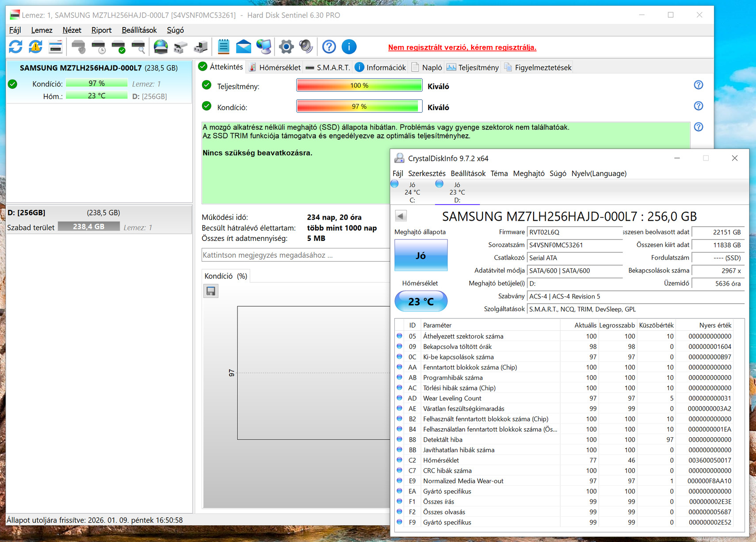Click the disk panel window toolbar icon

(55, 47)
